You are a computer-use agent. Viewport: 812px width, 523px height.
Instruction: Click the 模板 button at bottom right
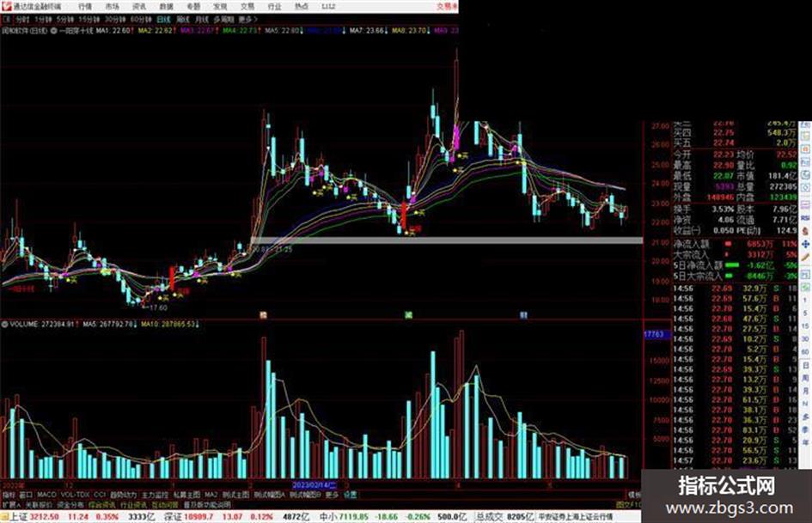635,495
